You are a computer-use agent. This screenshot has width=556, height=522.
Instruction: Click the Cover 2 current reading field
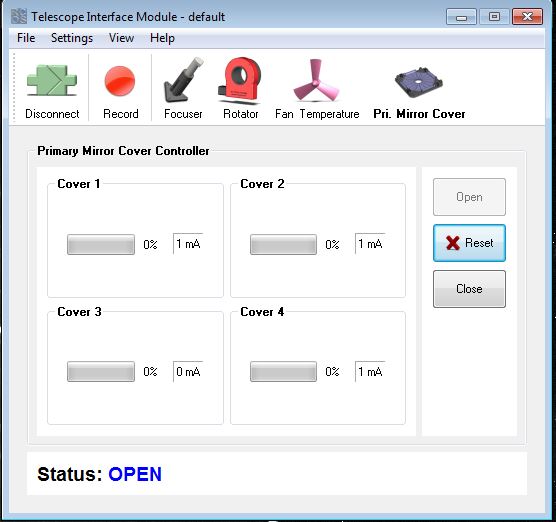370,244
